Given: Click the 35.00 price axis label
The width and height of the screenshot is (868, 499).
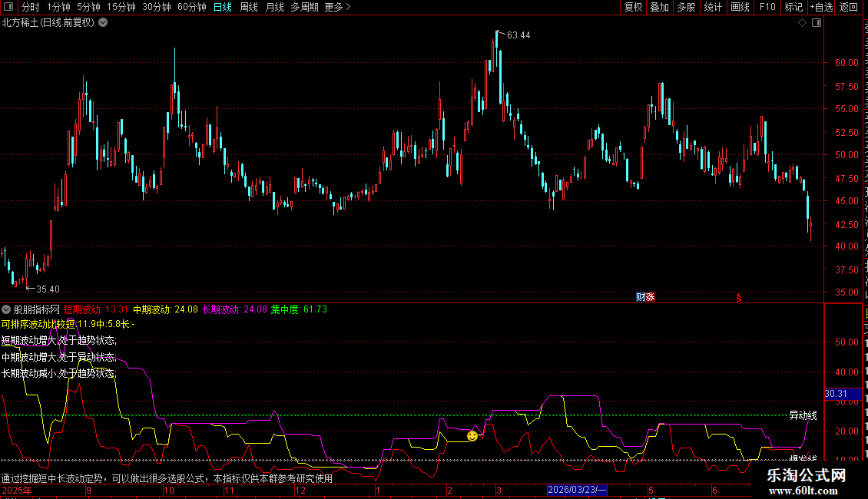Looking at the screenshot, I should coord(847,292).
